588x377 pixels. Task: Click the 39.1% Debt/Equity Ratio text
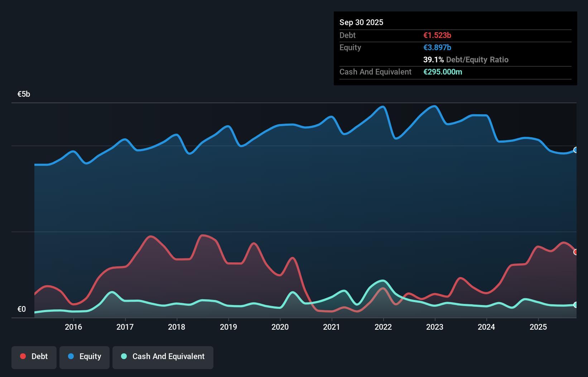466,59
